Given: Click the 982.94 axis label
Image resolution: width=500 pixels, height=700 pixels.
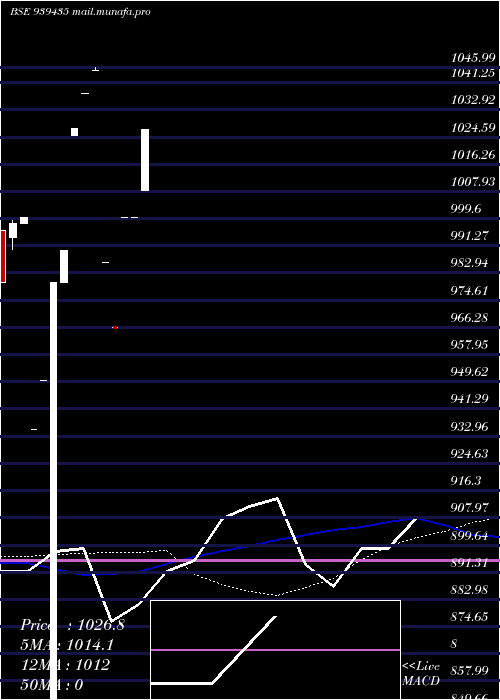Looking at the screenshot, I should tap(469, 263).
